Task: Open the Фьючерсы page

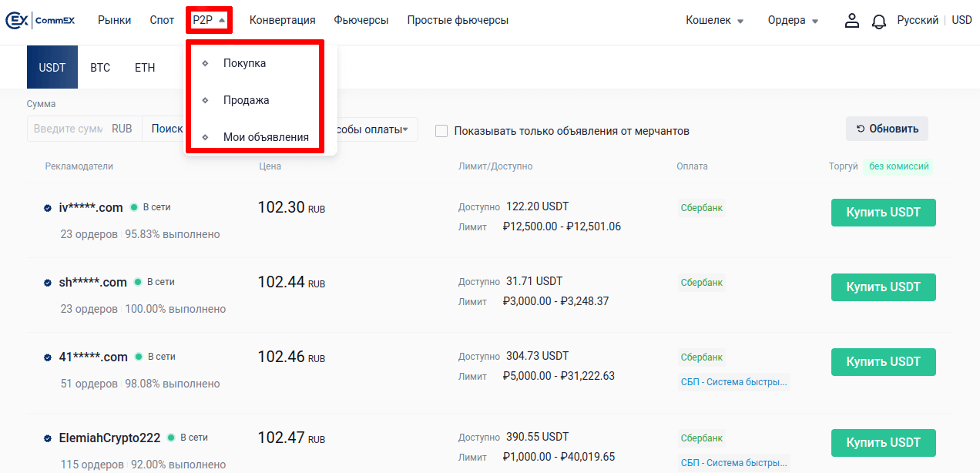Action: 361,21
